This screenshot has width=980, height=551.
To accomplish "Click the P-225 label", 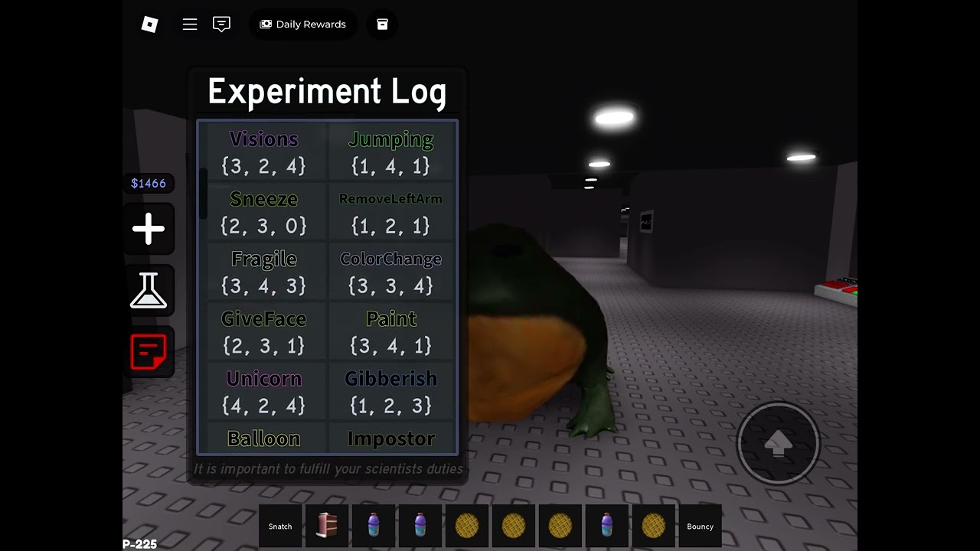I will [139, 544].
